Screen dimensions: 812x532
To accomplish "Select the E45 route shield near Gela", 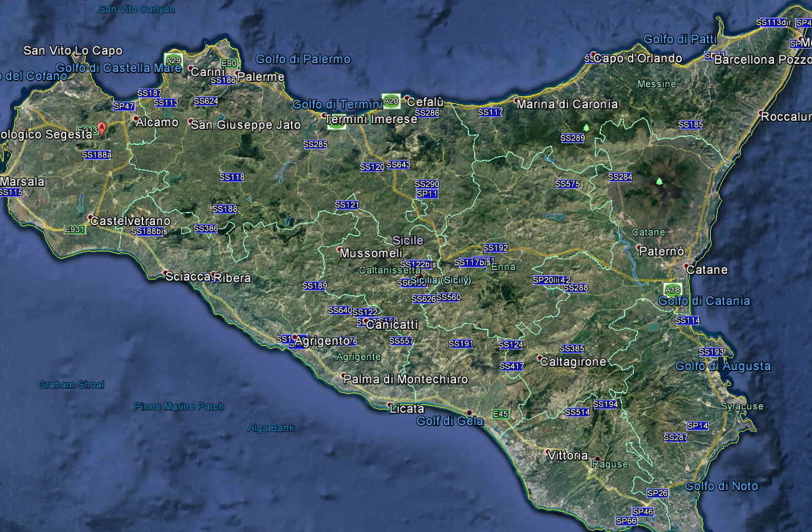I will (x=500, y=414).
